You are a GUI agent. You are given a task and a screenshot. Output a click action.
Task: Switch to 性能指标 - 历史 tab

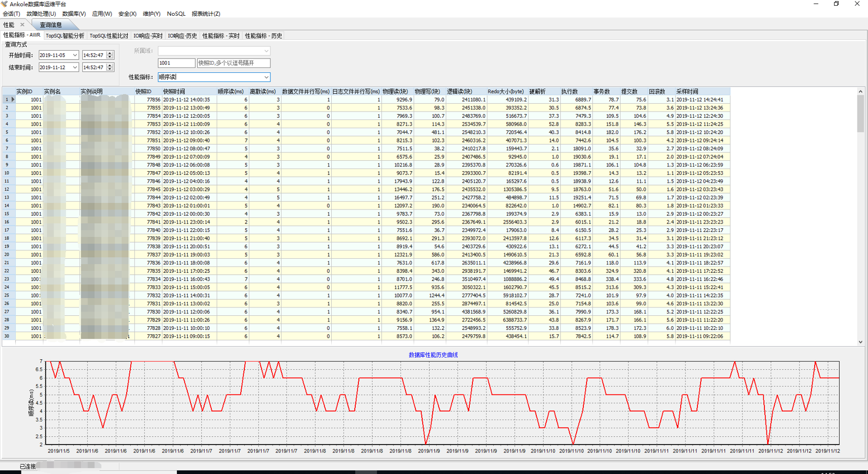point(264,36)
